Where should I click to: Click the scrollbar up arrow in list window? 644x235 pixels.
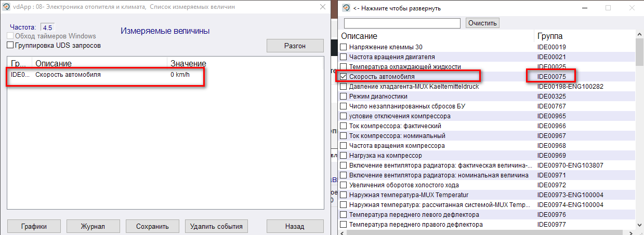pyautogui.click(x=639, y=34)
